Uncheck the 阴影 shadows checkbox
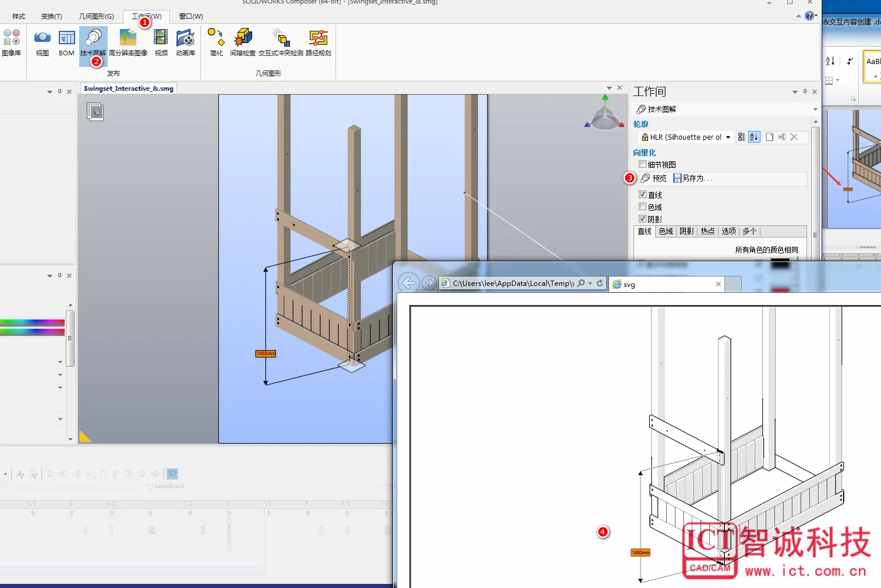Image resolution: width=881 pixels, height=588 pixels. (642, 219)
